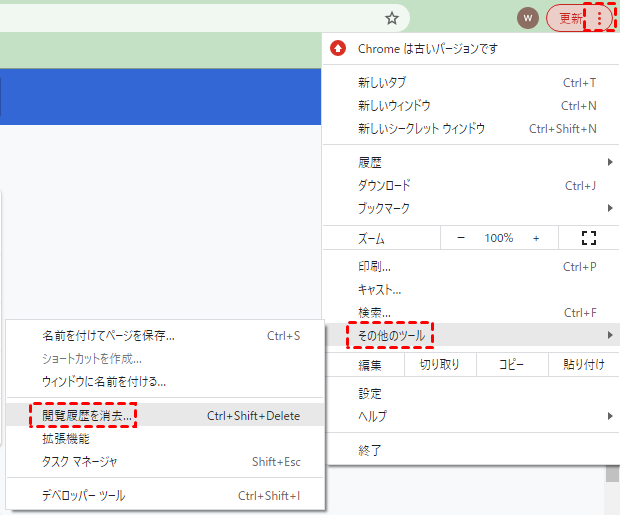Select ショートカットを作成... item
The width and height of the screenshot is (620, 515).
pyautogui.click(x=165, y=359)
